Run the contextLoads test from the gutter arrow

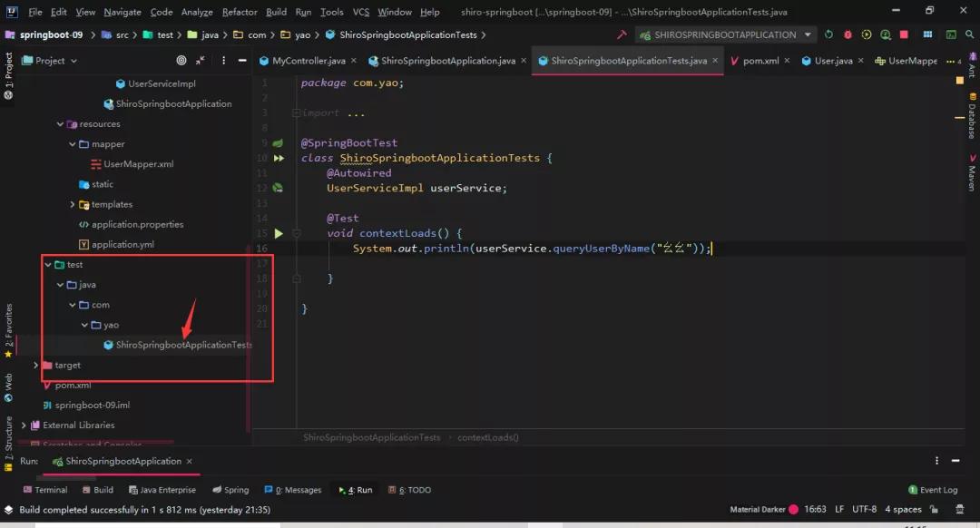tap(279, 233)
